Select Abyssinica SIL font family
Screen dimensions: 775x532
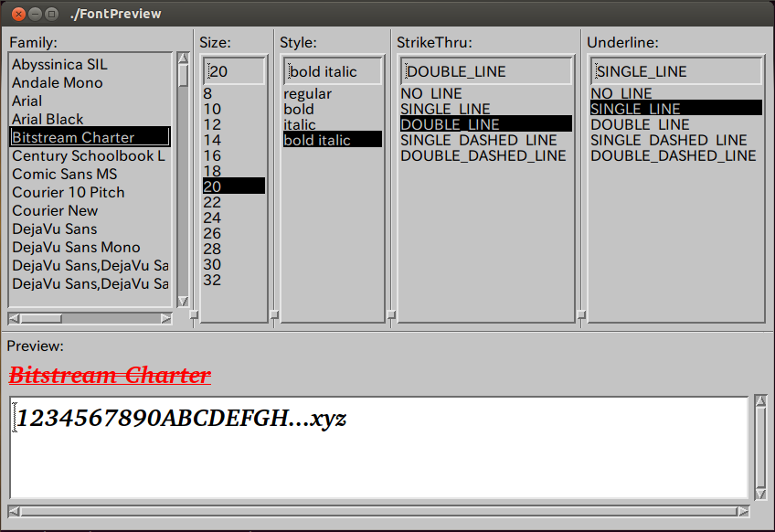tap(90, 64)
